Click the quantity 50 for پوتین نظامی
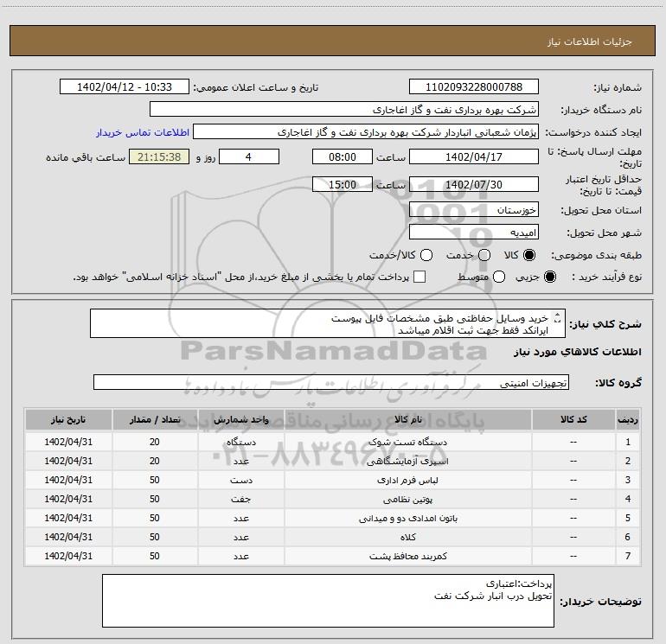The image size is (666, 644). pyautogui.click(x=155, y=500)
